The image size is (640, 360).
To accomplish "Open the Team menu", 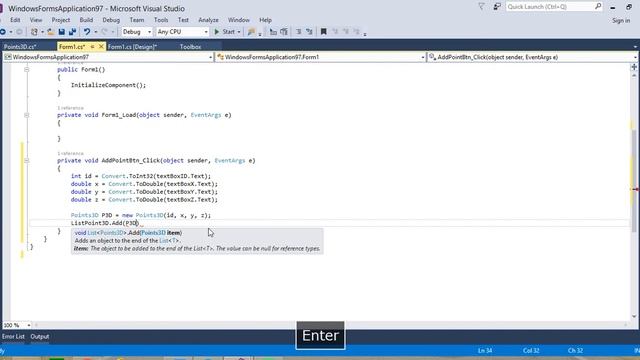I will pyautogui.click(x=137, y=20).
